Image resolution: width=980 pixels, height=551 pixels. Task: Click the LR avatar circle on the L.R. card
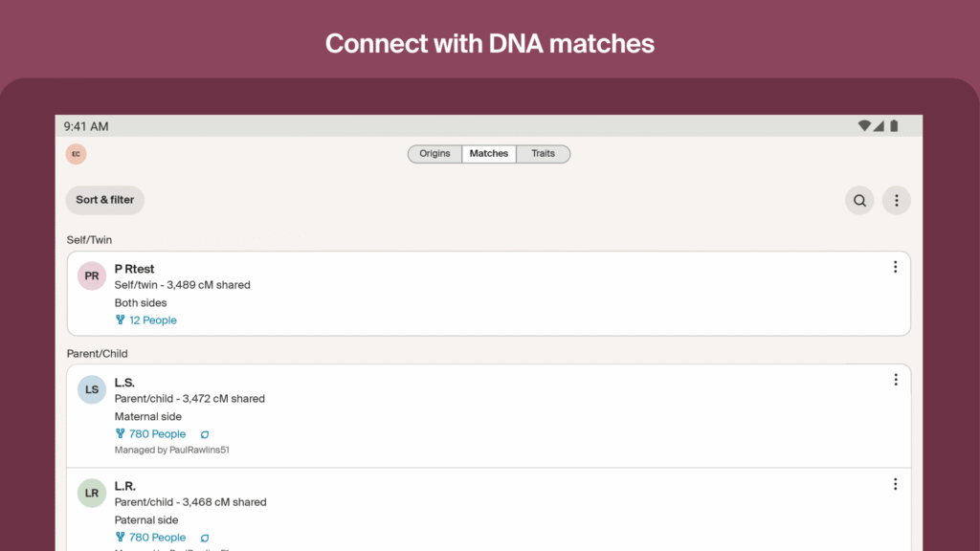(x=91, y=493)
